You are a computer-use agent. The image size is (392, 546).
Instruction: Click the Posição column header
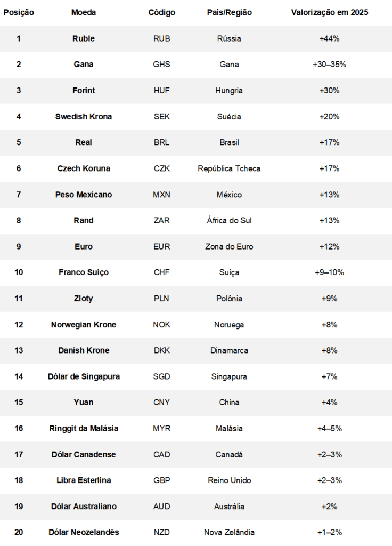[x=19, y=12]
